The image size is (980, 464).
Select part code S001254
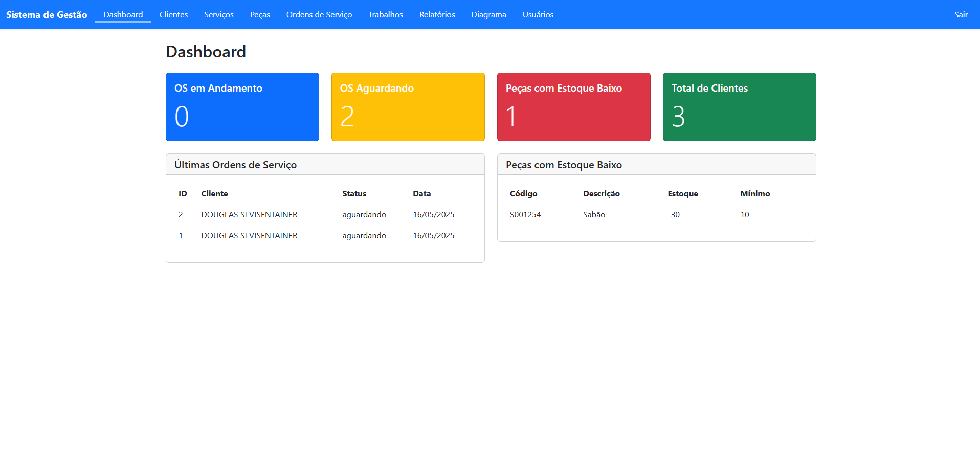pyautogui.click(x=525, y=214)
